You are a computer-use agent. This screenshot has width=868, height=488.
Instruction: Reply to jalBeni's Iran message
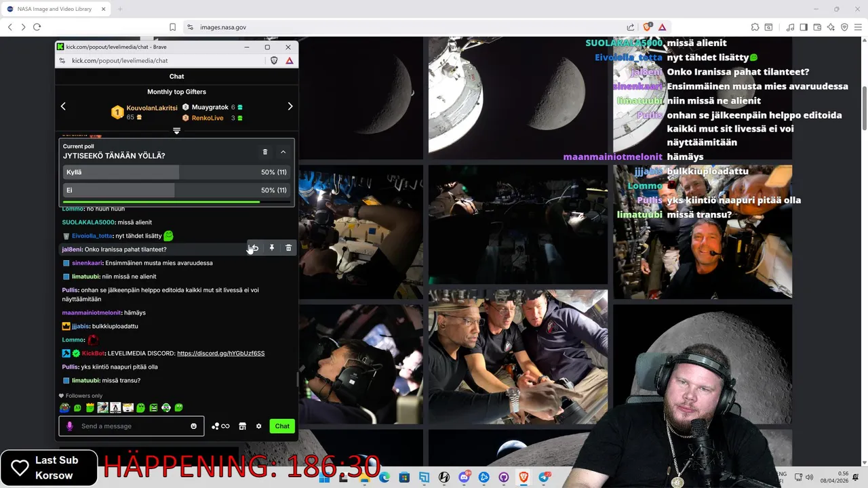[x=254, y=248]
